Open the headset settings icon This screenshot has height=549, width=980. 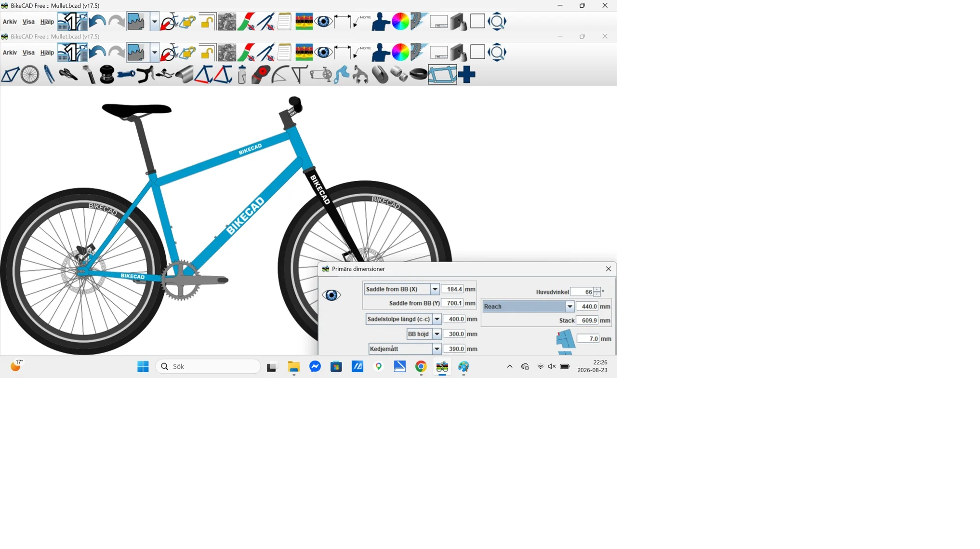pos(107,75)
